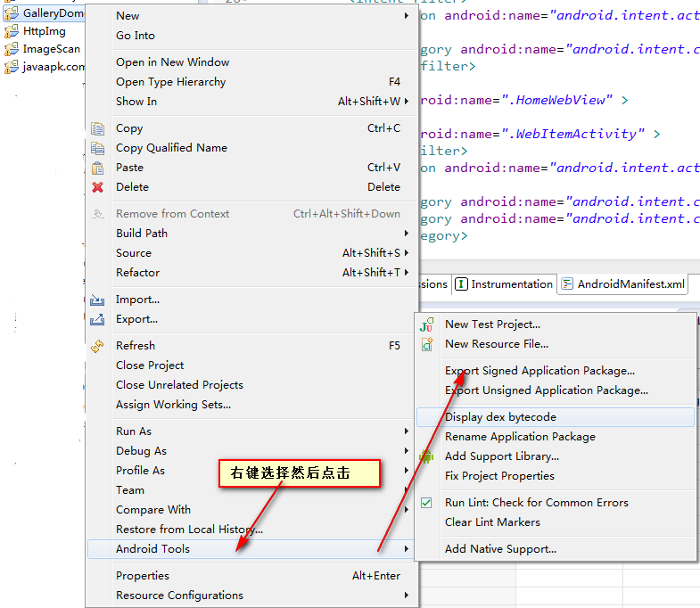700x608 pixels.
Task: Select Display dex bytecode
Action: [500, 417]
